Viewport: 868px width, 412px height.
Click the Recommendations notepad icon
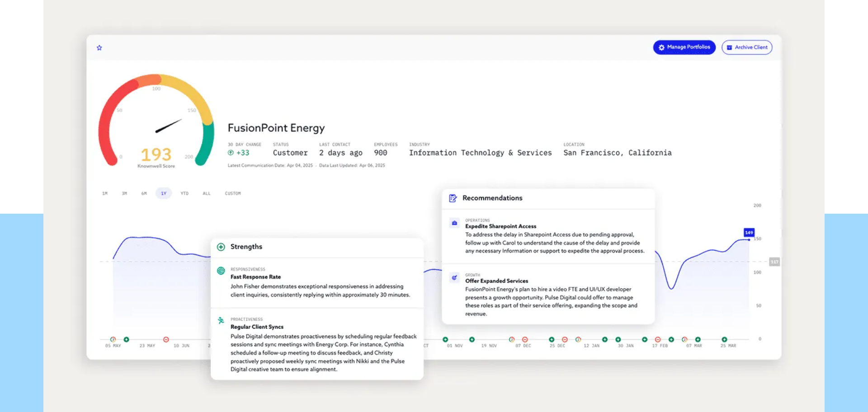[x=453, y=198]
